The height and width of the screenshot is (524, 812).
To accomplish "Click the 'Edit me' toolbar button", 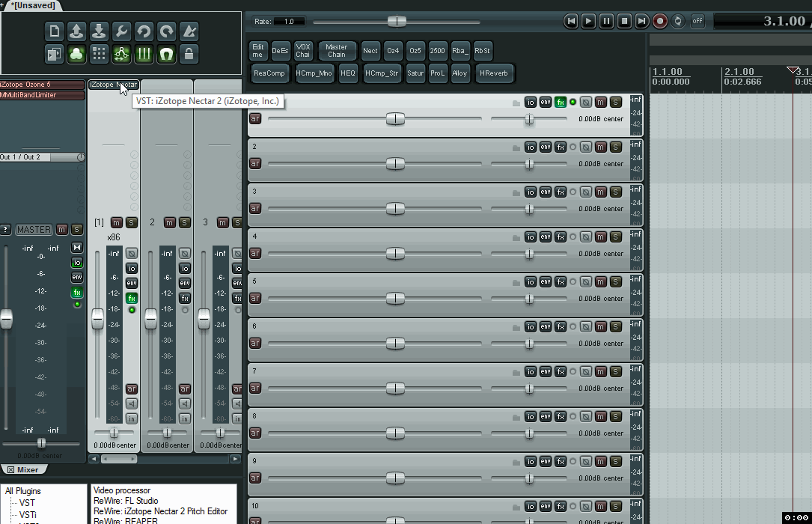I will point(257,51).
